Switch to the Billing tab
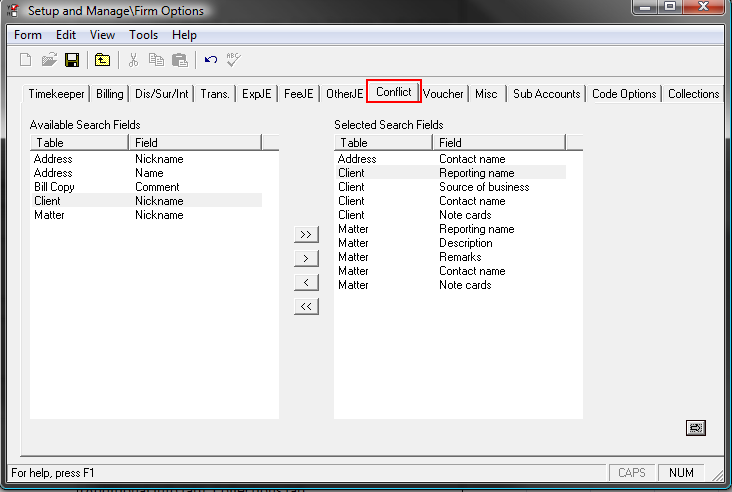732x492 pixels. (110, 94)
